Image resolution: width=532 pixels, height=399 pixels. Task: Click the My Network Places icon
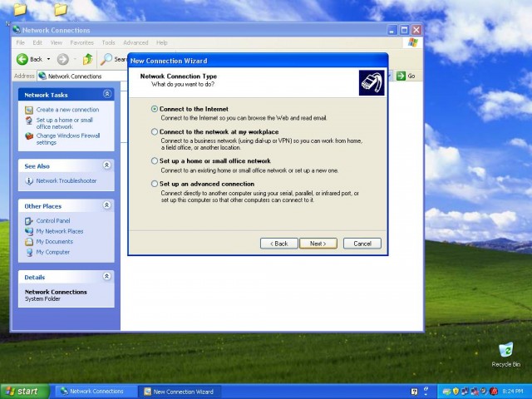[x=29, y=231]
